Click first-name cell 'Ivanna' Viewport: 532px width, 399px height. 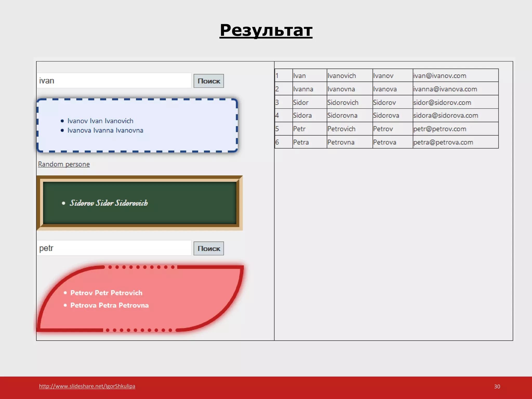(x=310, y=89)
